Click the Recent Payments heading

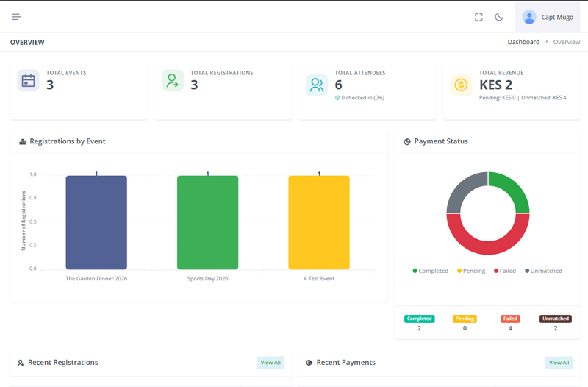345,363
